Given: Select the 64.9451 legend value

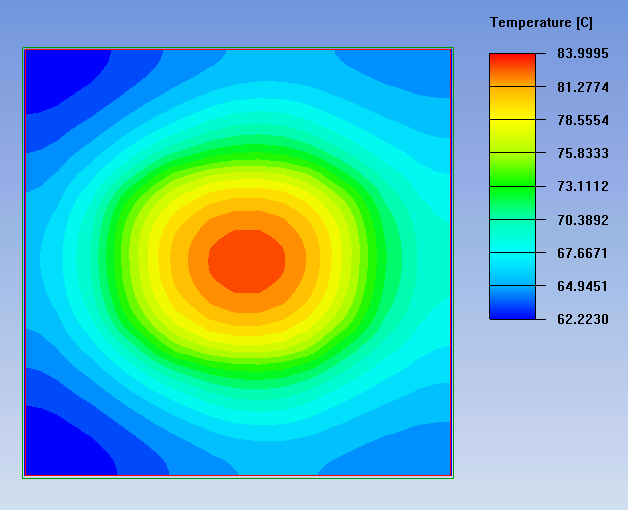Looking at the screenshot, I should (x=583, y=286).
